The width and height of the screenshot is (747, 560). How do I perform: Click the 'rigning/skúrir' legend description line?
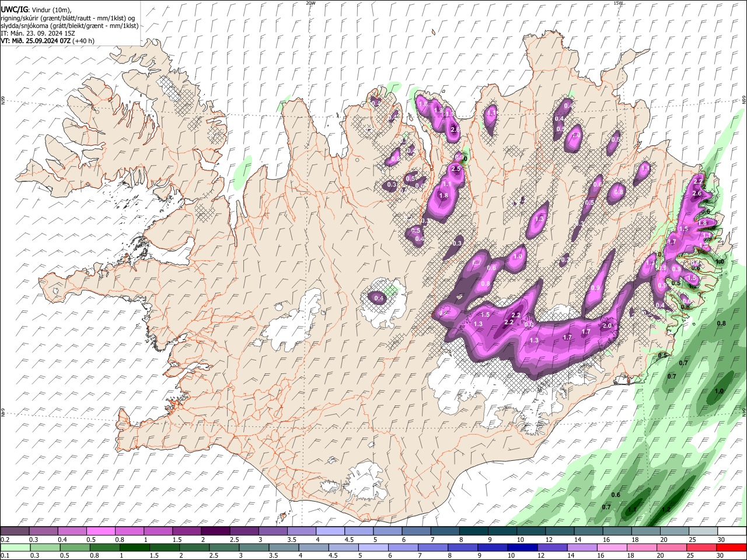tap(67, 17)
